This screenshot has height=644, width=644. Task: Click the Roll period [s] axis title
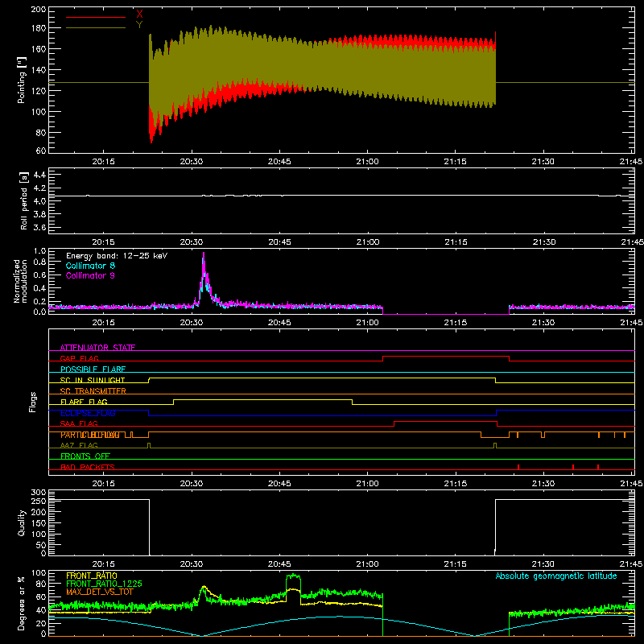(x=24, y=200)
